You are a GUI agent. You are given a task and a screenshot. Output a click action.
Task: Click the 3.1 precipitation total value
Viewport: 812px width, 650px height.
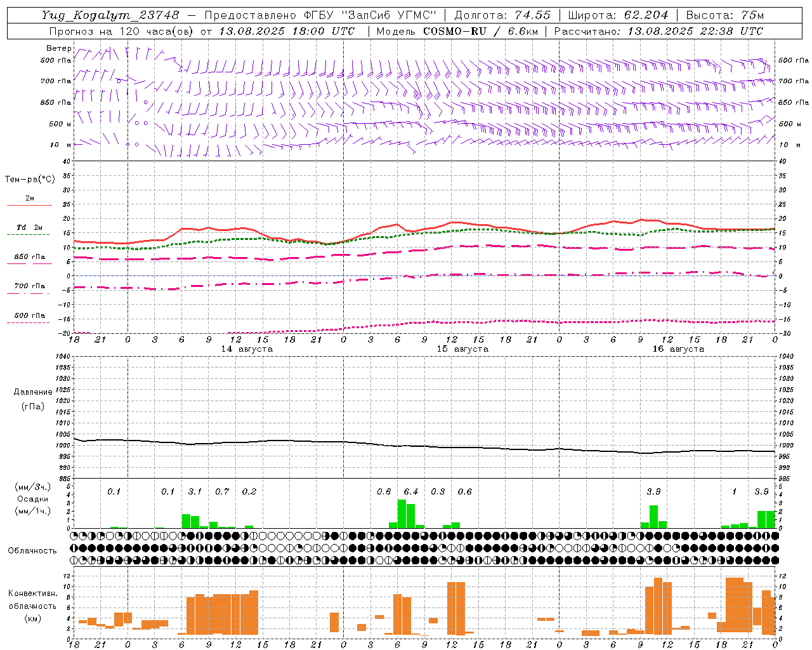[195, 492]
